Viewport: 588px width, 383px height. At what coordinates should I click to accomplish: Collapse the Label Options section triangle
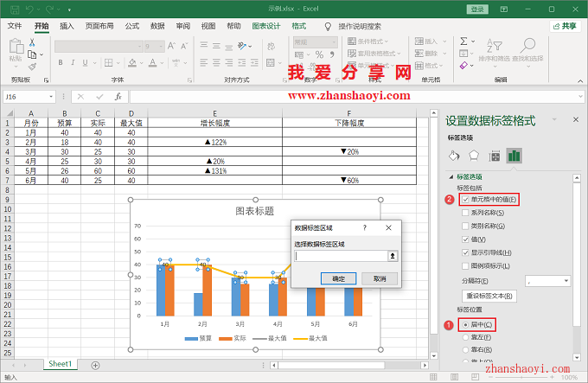[x=451, y=176]
